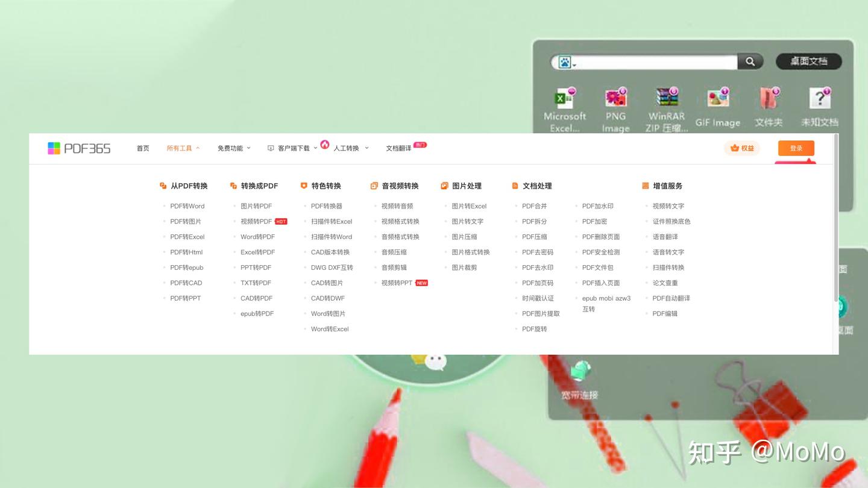Open the 论文查重 link
This screenshot has width=868, height=488.
coord(665,283)
